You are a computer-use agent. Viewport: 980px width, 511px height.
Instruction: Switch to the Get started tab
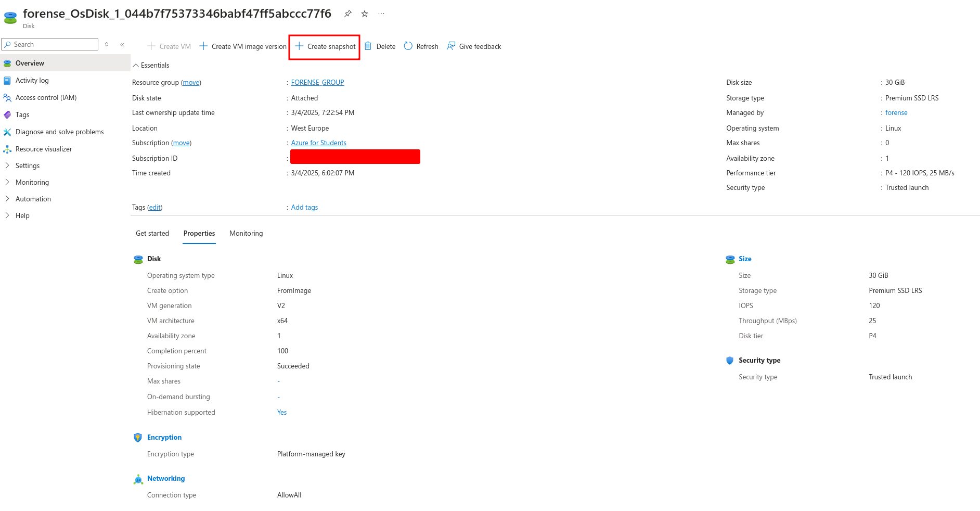[152, 233]
